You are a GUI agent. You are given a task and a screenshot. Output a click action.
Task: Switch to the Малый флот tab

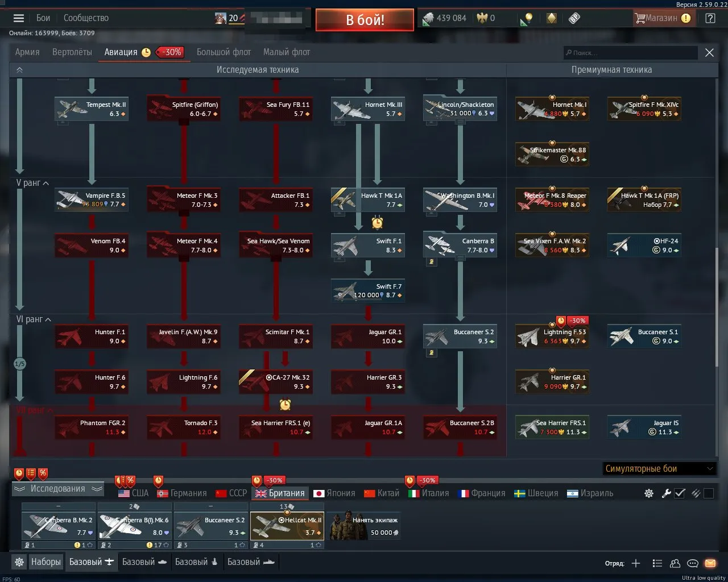[x=287, y=52]
